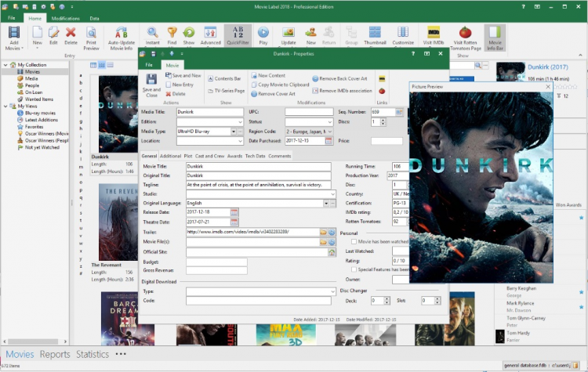588x372 pixels.
Task: Click the Contents Bar button
Action: [225, 79]
